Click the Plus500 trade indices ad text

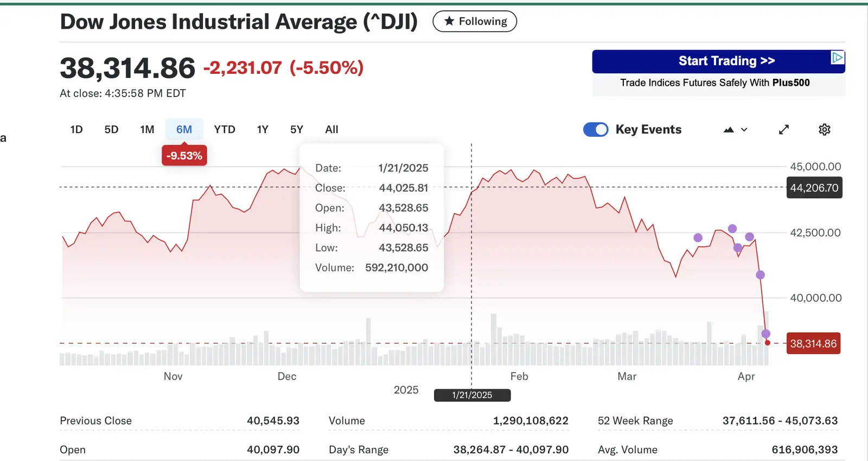[x=714, y=83]
